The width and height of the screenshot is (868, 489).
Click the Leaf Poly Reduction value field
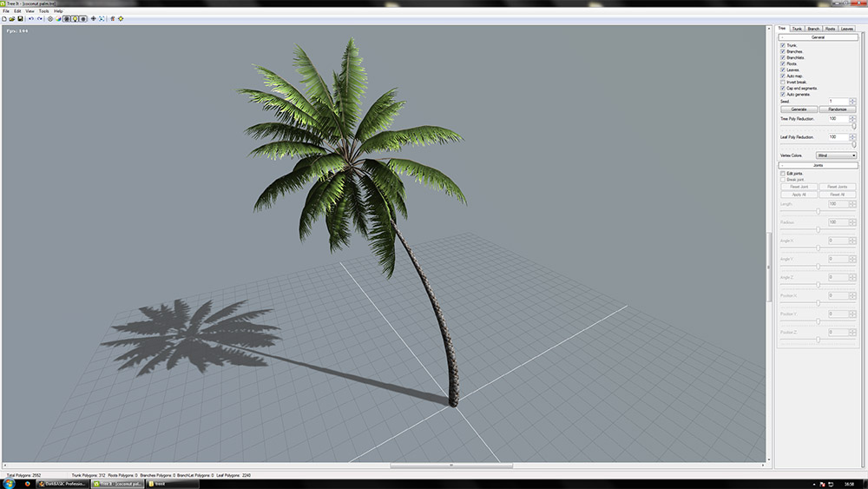click(838, 136)
